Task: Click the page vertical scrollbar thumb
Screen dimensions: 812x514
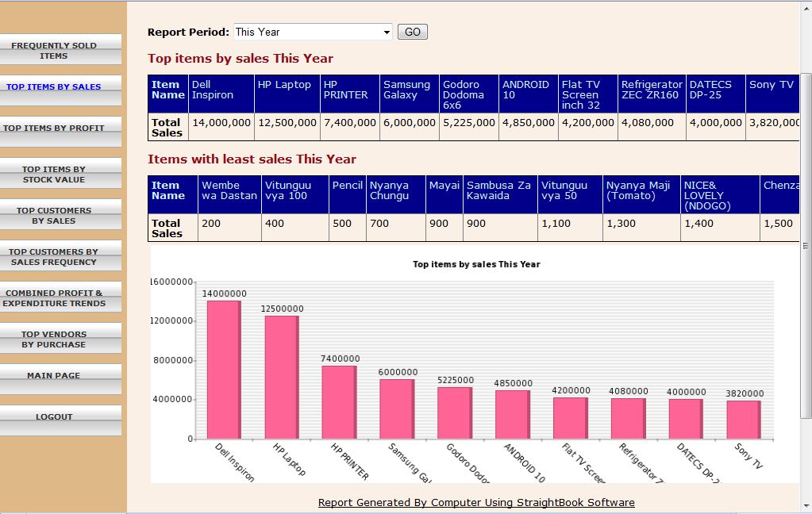Action: tap(806, 246)
